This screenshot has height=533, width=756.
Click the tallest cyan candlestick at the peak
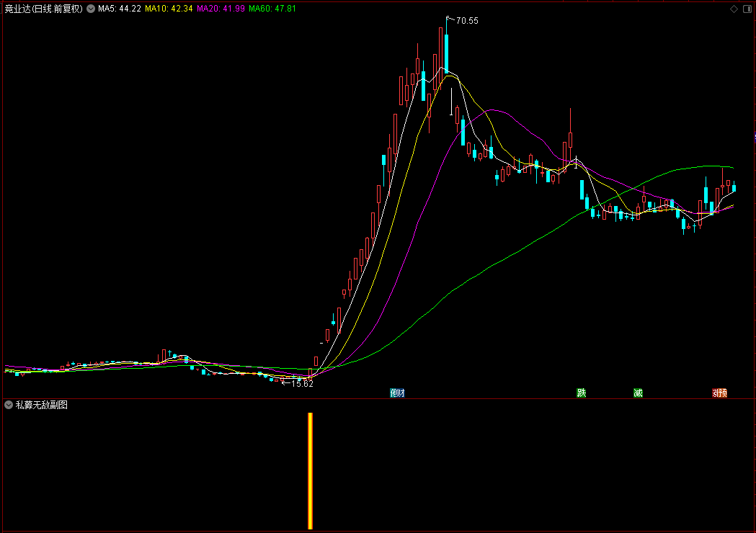click(x=447, y=53)
